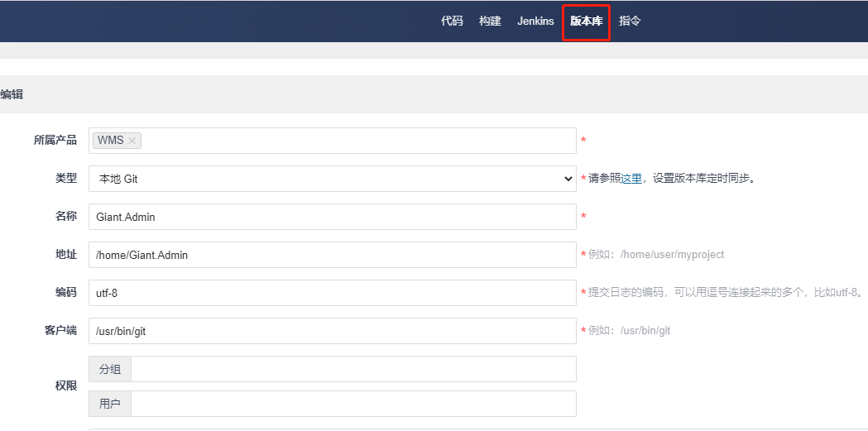This screenshot has width=868, height=431.
Task: Click the 编辑 section heading
Action: [12, 94]
